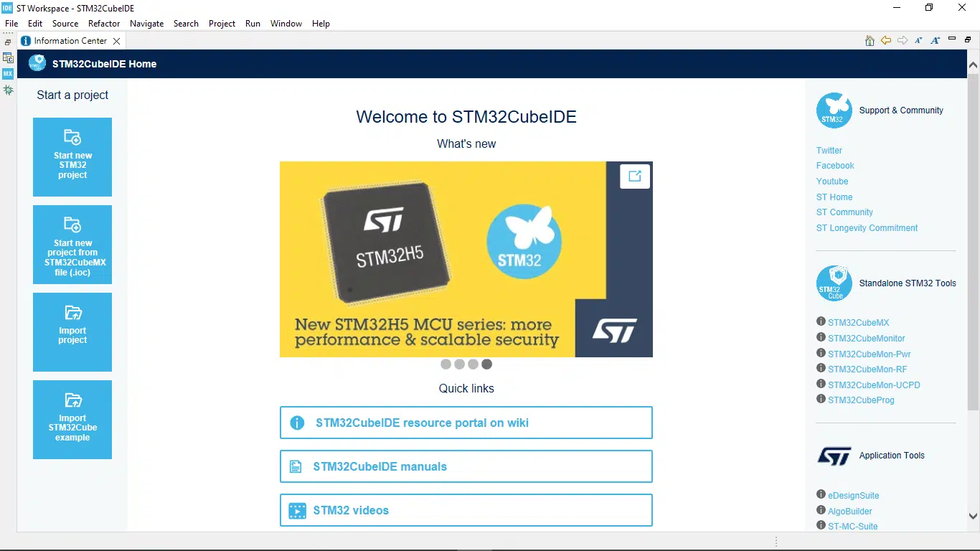
Task: Select the third carousel dot under banner
Action: [473, 364]
